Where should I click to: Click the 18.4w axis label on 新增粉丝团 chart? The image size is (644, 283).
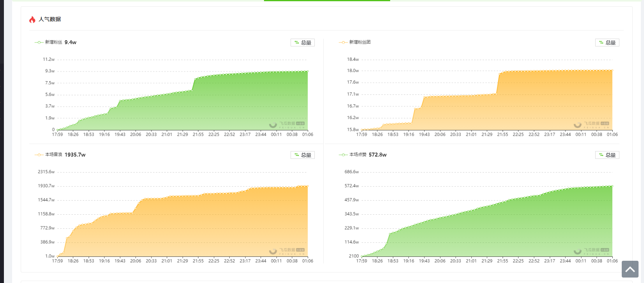click(x=353, y=59)
